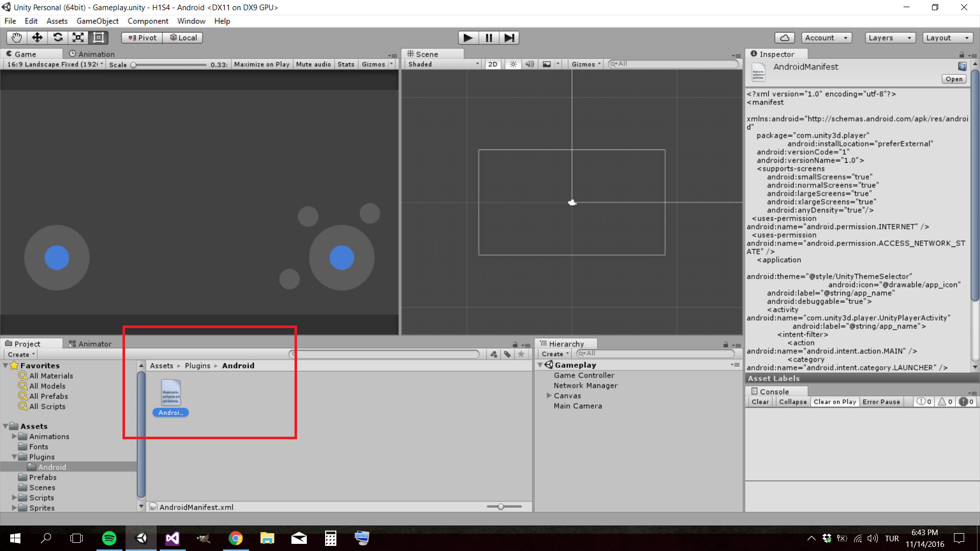980x551 pixels.
Task: Select the Rotate tool
Action: [x=58, y=37]
